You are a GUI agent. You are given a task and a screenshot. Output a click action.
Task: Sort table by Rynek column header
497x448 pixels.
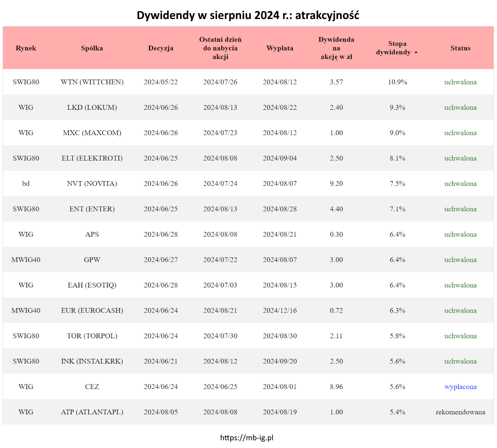coord(26,48)
